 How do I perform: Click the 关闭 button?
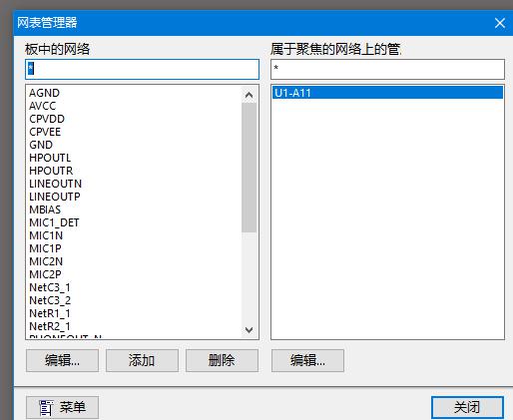point(467,407)
